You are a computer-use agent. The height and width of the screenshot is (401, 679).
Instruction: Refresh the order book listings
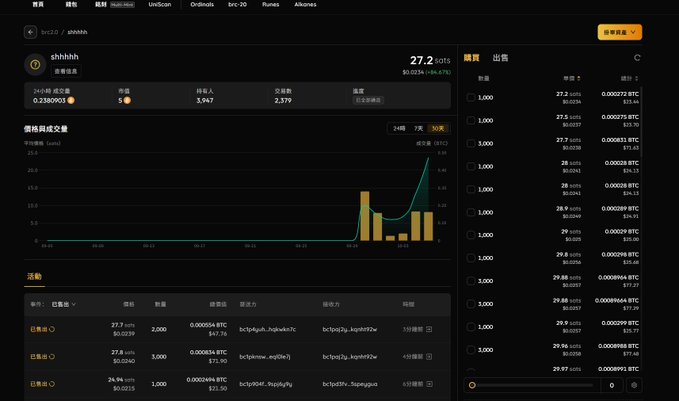coord(637,58)
